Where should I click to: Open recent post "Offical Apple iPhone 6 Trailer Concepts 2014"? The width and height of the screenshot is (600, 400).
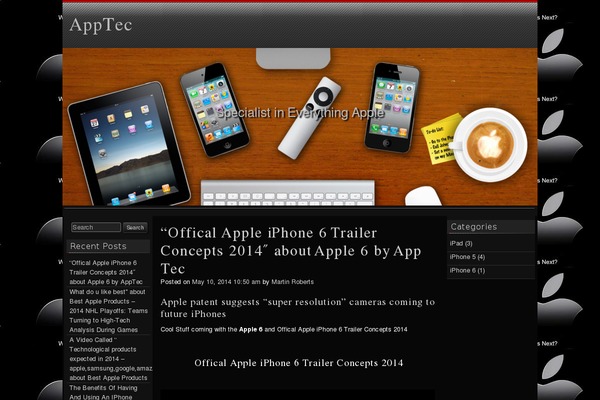(x=106, y=272)
